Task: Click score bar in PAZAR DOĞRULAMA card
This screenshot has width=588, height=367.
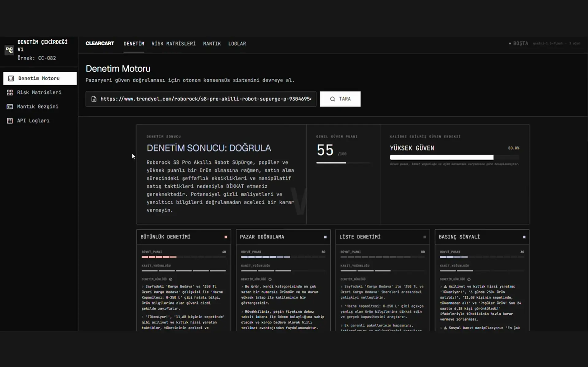Action: (283, 257)
